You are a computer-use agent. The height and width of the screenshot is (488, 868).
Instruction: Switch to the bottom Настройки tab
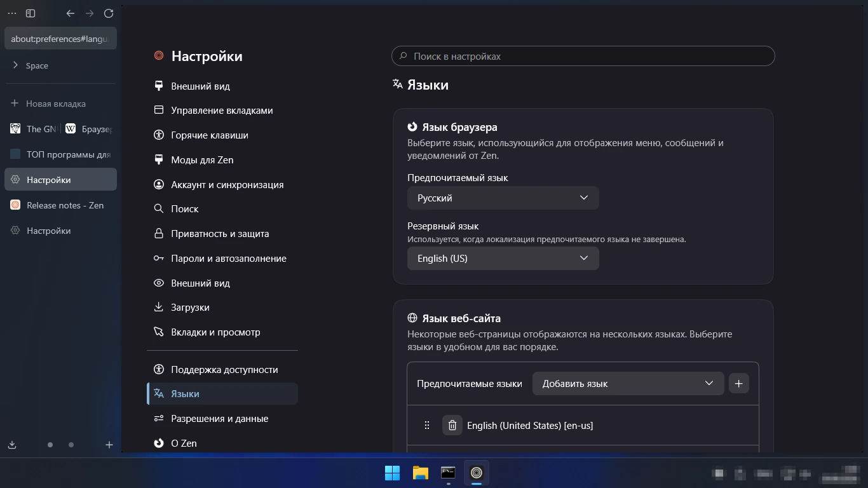coord(60,231)
